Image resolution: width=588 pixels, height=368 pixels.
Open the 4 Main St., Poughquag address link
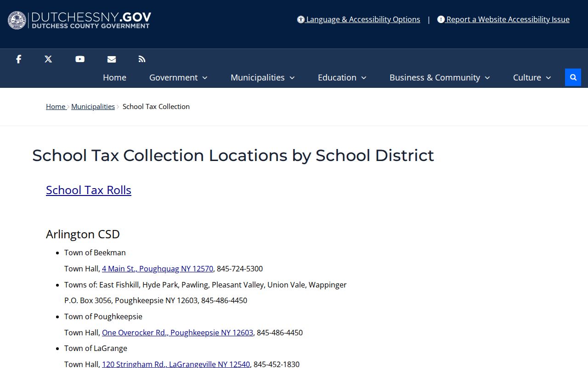(x=158, y=269)
